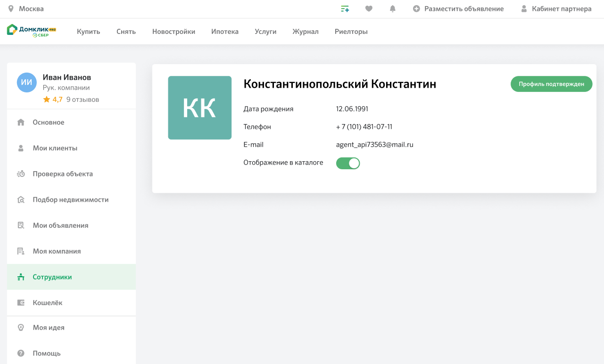Screen dimensions: 604x364
Task: Click the stopwatch icon beside Проверка объекта
Action: tap(21, 174)
